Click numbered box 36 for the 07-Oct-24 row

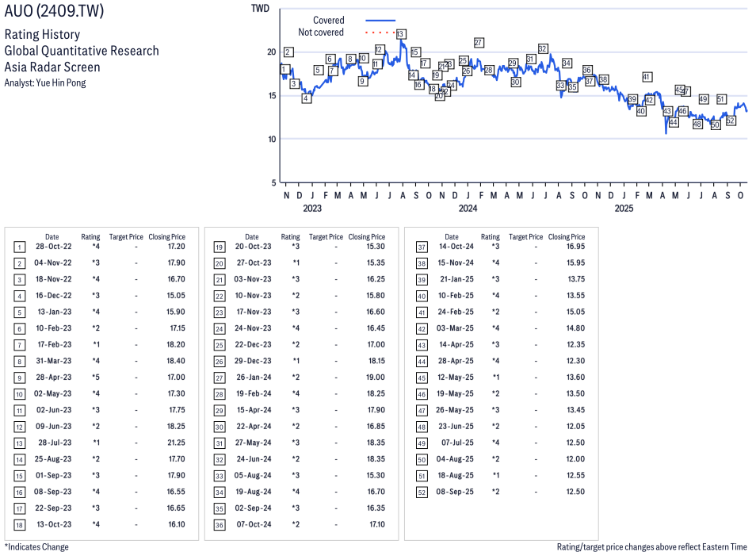pos(219,524)
